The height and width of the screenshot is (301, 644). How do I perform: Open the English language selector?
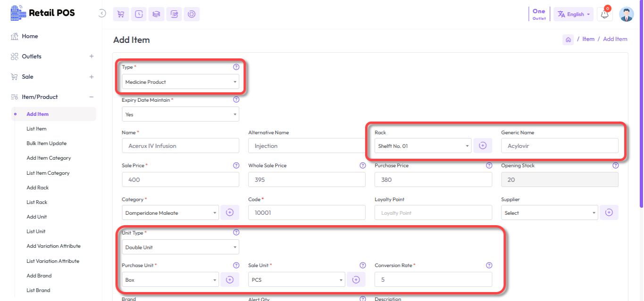(574, 15)
